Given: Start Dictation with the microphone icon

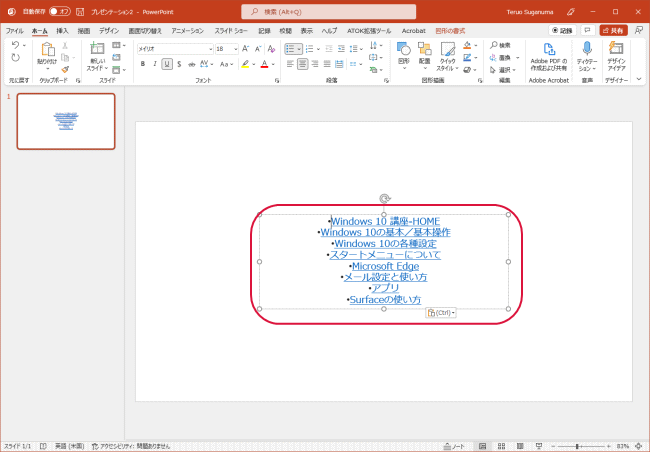Looking at the screenshot, I should [587, 49].
